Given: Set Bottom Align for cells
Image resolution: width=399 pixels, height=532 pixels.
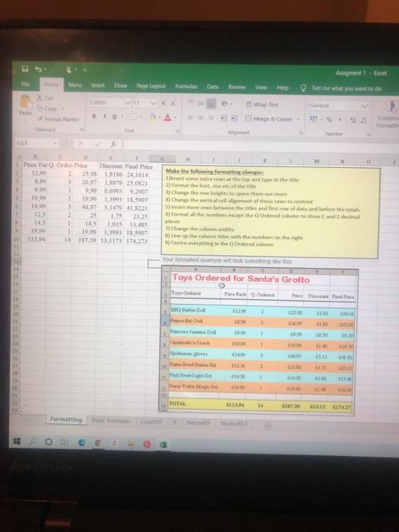Looking at the screenshot, I should click(x=211, y=103).
